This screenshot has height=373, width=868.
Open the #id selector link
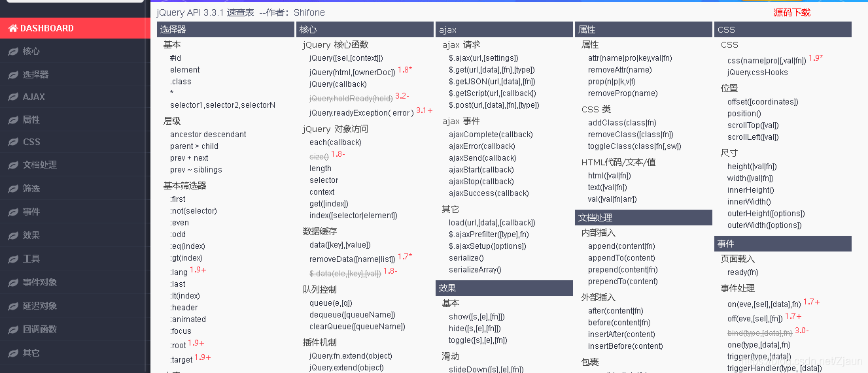pyautogui.click(x=175, y=58)
